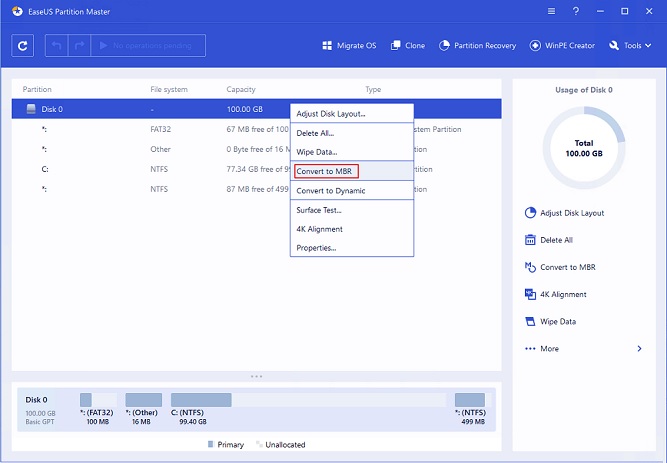The height and width of the screenshot is (463, 667).
Task: Select the C: NTFS partition row
Action: (x=257, y=169)
